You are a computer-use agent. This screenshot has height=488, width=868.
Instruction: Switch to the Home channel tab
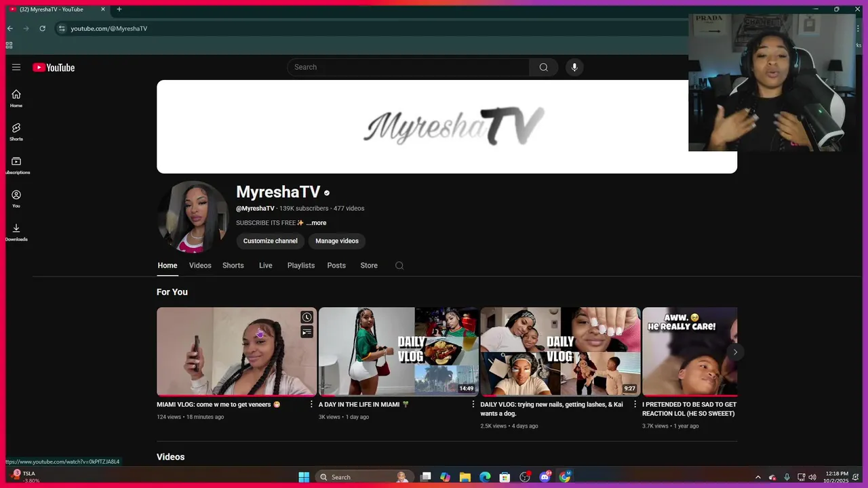coord(167,266)
